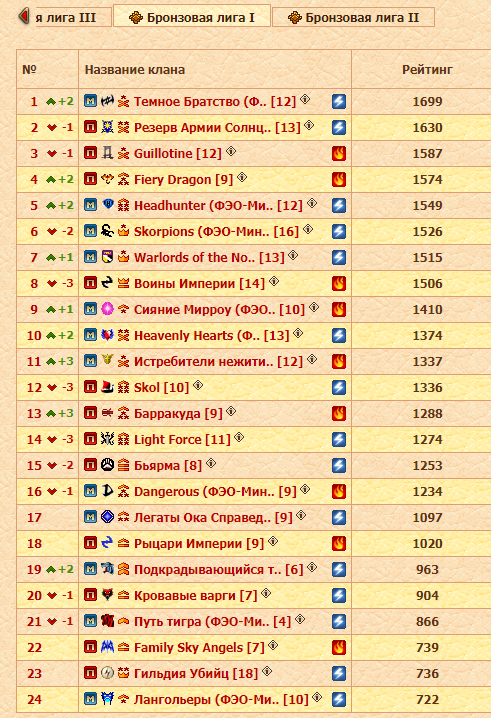Click the fire icon in Рыцари Империи row
Viewport: 491px width, 718px height.
338,544
